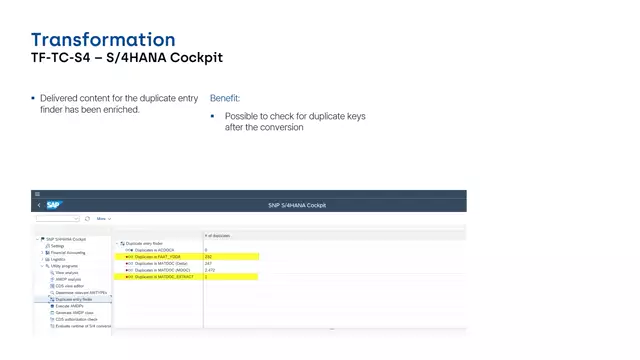Click the CDS view editor icon
Viewport: 640px width, 360px height.
coord(52,286)
